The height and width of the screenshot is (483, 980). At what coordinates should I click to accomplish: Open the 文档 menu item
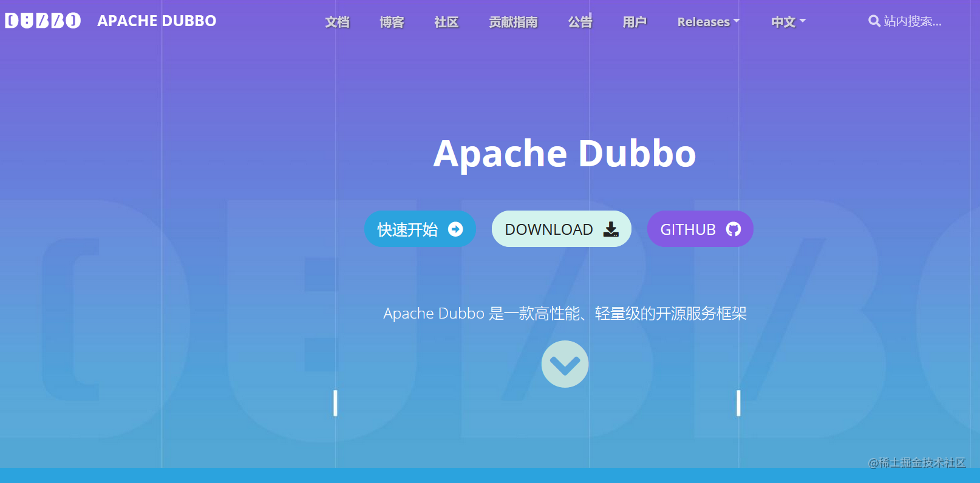pos(337,22)
